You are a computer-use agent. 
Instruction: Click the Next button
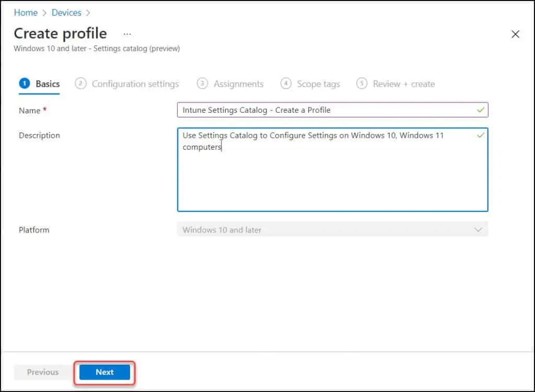point(104,372)
